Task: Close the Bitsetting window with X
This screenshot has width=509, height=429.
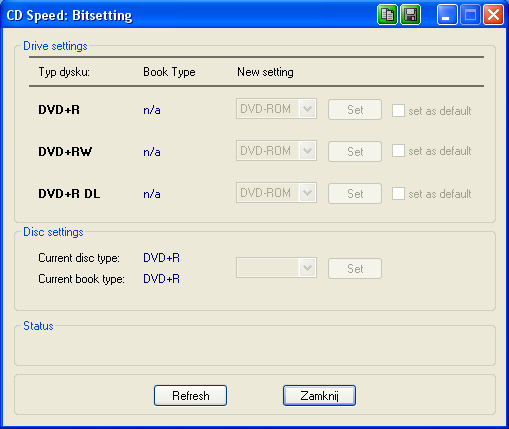Action: (x=493, y=15)
